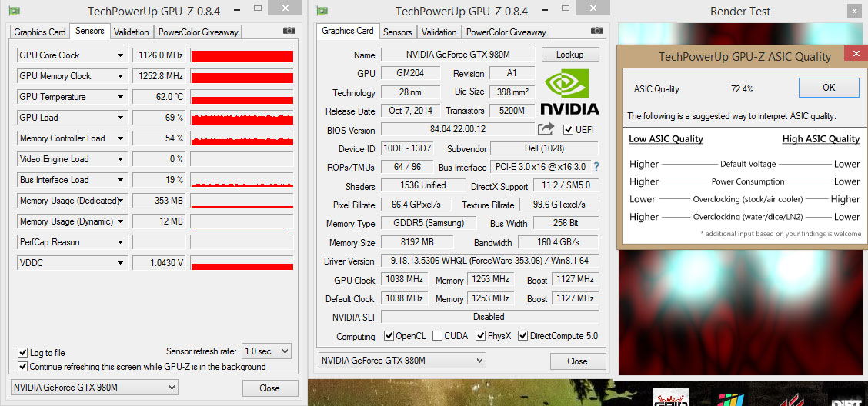
Task: Click the Bus Interface question mark icon
Action: pos(597,167)
